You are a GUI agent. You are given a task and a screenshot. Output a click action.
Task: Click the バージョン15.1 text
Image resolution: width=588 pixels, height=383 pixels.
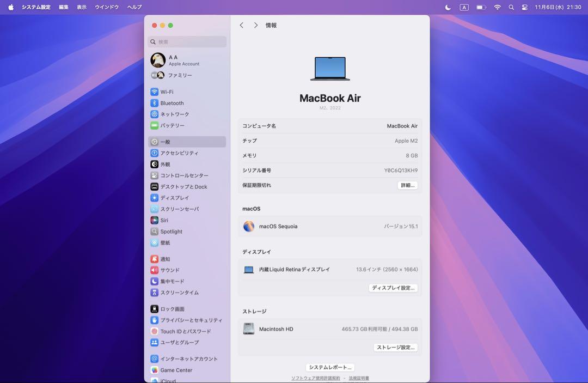401,227
